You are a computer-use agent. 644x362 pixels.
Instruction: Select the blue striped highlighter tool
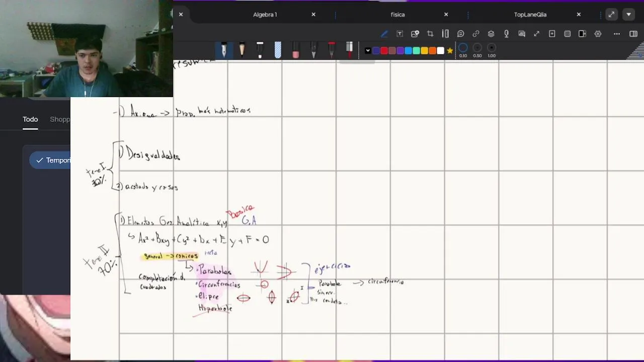point(278,50)
